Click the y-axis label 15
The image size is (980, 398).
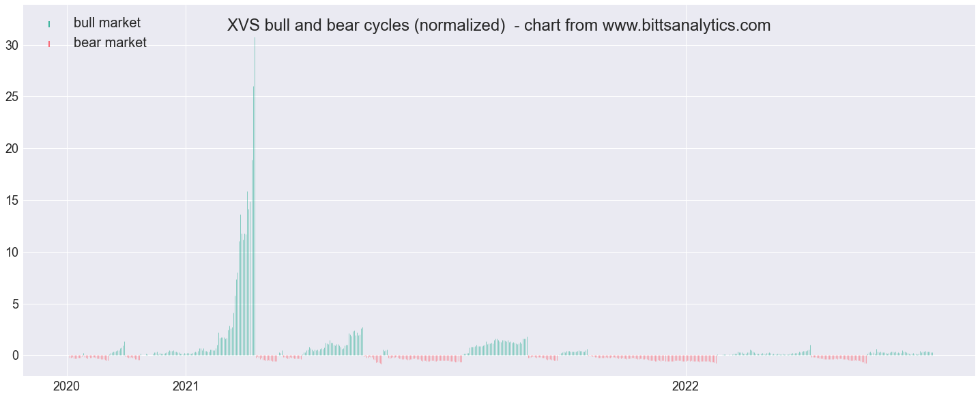point(10,201)
